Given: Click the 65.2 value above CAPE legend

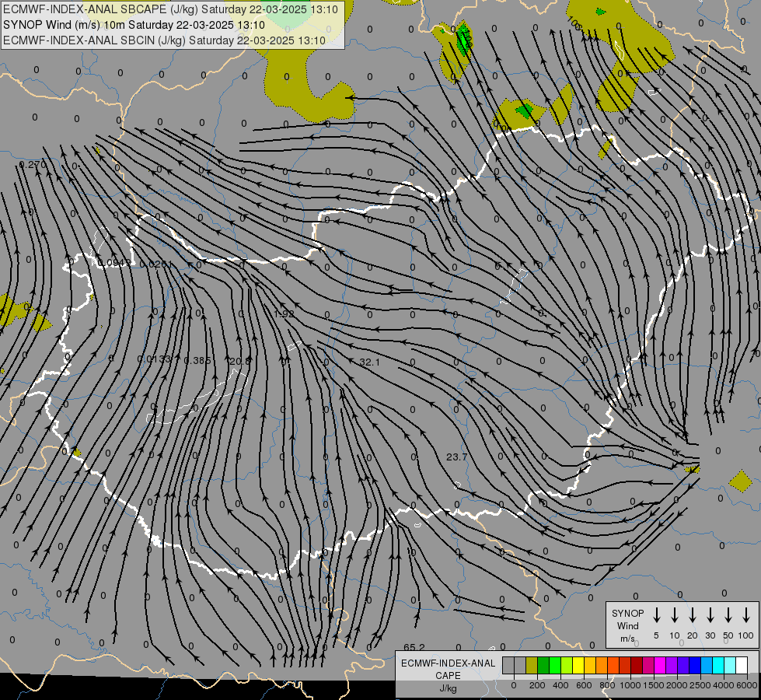Looking at the screenshot, I should pos(414,647).
